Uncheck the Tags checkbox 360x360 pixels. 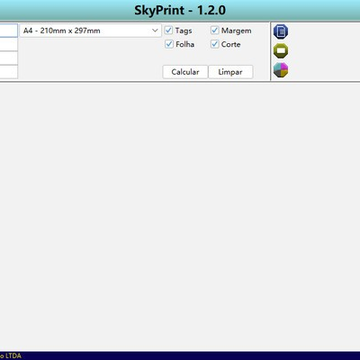169,31
